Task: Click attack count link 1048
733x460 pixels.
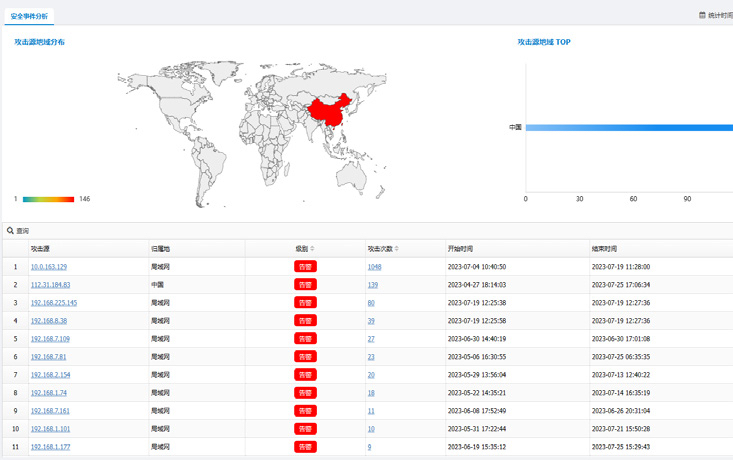Action: (x=374, y=267)
